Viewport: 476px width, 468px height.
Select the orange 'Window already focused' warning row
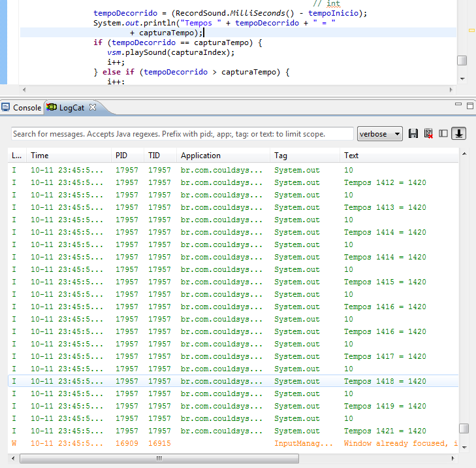coord(233,443)
